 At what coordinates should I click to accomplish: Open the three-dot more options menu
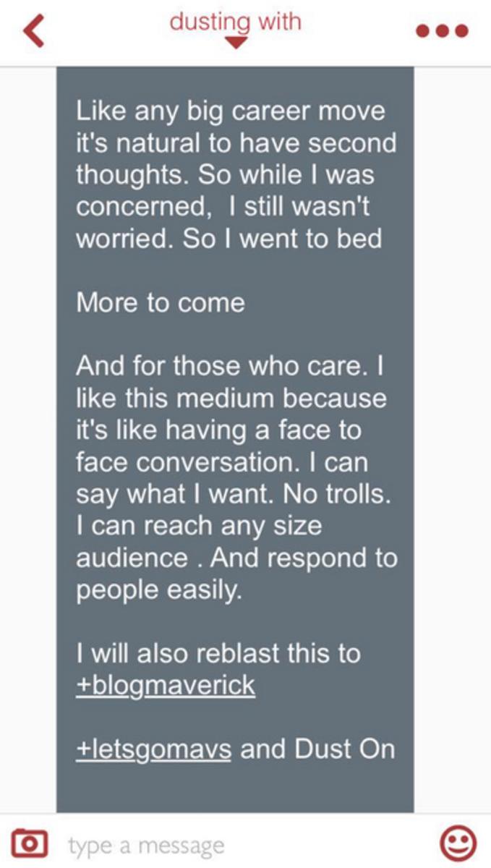[x=442, y=31]
